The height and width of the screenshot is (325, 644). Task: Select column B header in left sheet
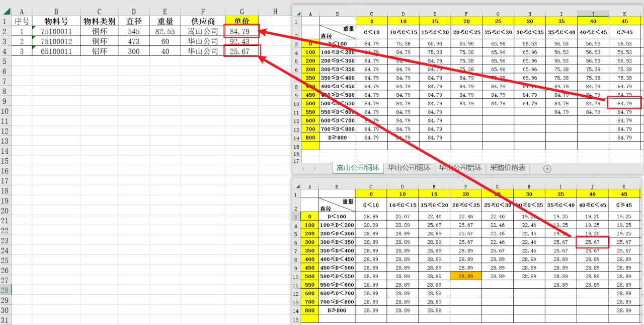pyautogui.click(x=56, y=11)
